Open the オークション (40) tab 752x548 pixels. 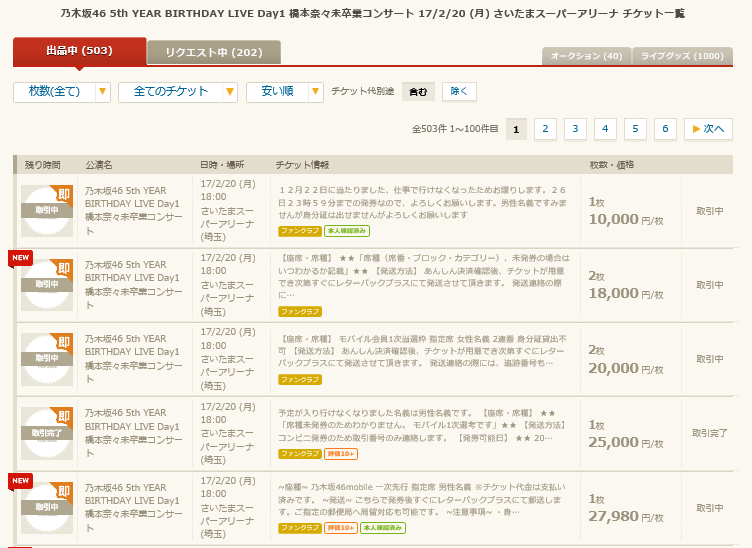coord(587,56)
